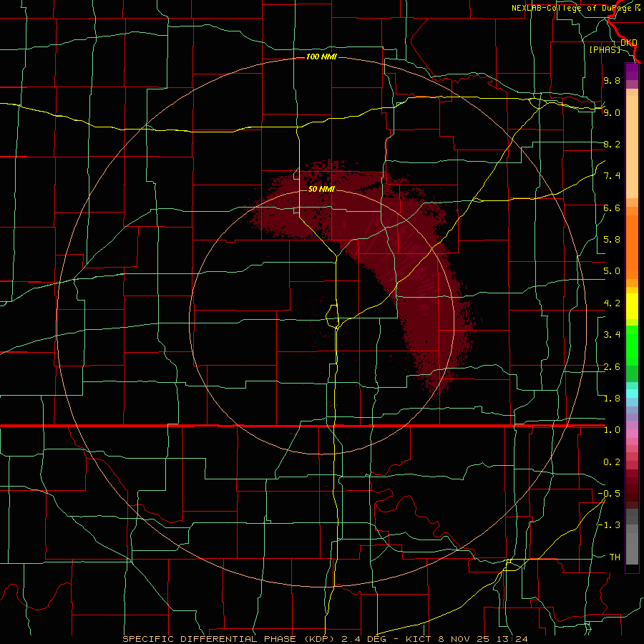Click the 50 NMI range ring label
Screen dimensions: 644x644
click(x=321, y=189)
